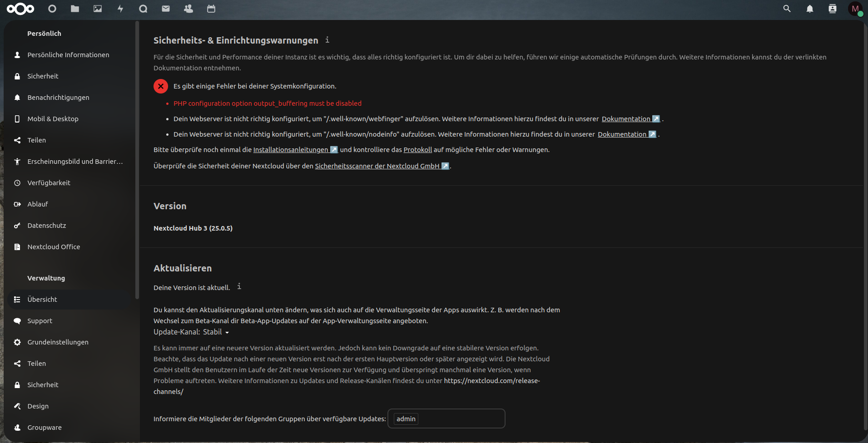Open the Files app icon
This screenshot has height=443, width=868.
point(75,9)
